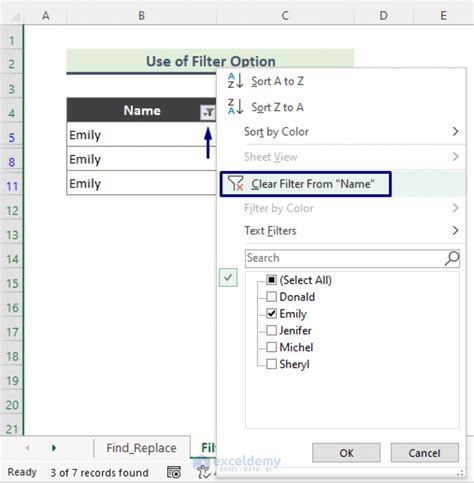Check the Jenifer checkbox

coord(271,330)
